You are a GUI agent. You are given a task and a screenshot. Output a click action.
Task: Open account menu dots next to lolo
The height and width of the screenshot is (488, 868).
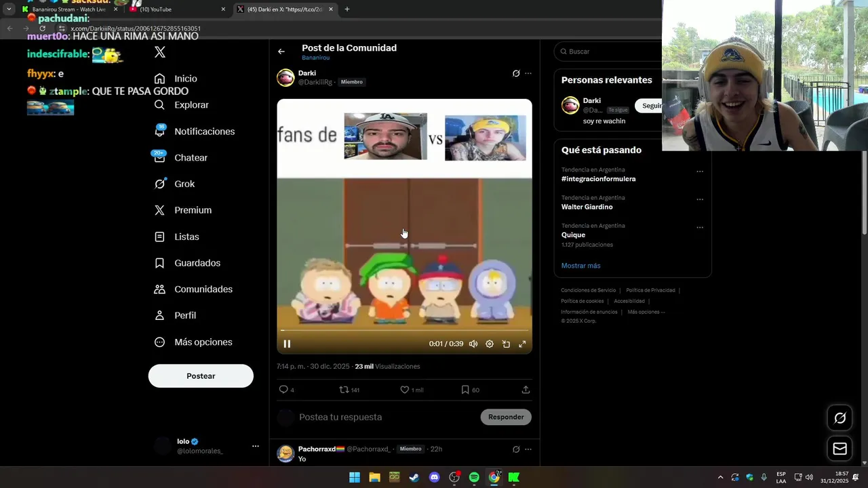(x=256, y=446)
